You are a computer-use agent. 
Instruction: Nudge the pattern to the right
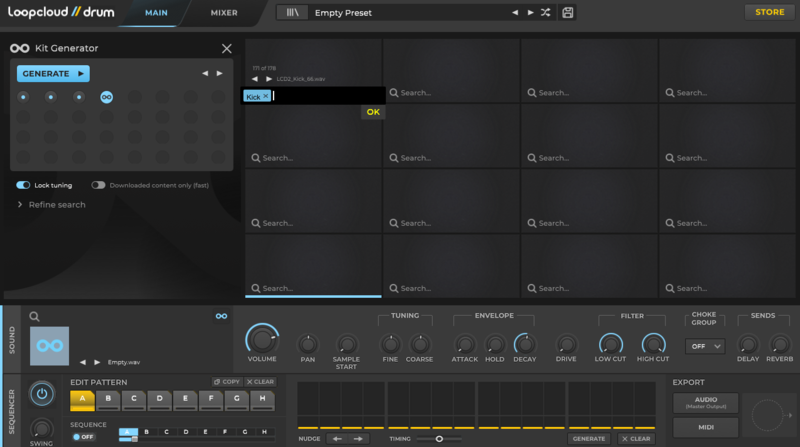click(x=358, y=438)
